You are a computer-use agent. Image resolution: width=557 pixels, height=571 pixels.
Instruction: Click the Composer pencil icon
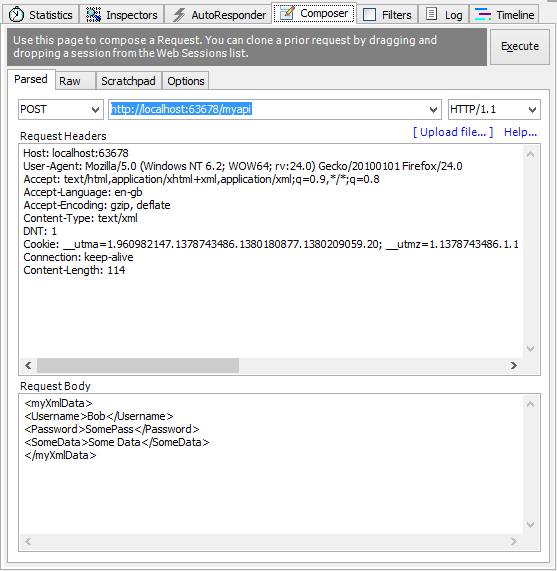287,13
